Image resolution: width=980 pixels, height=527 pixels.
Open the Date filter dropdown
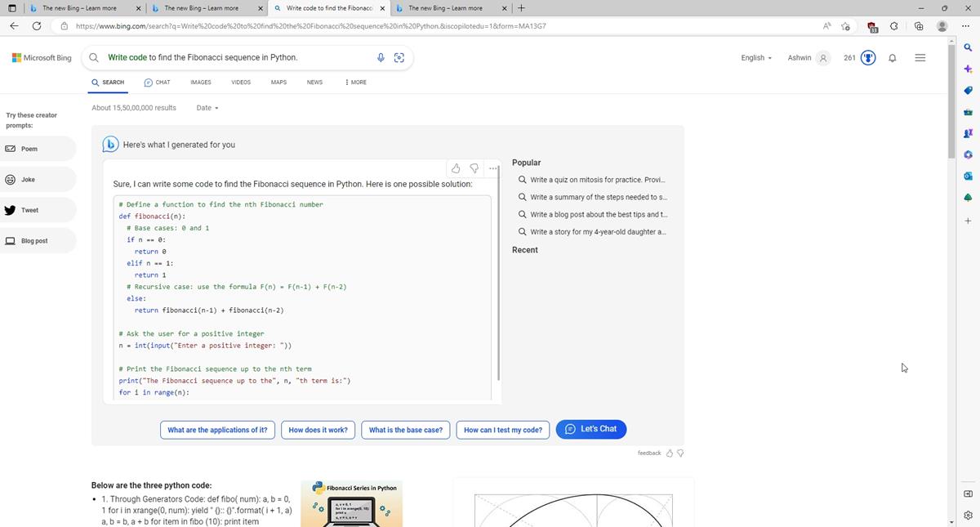coord(206,107)
